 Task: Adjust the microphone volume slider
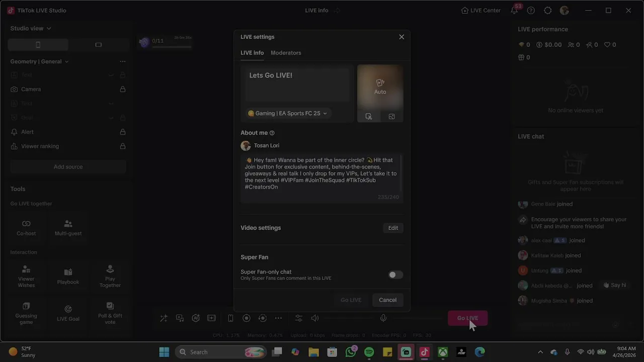[417, 318]
